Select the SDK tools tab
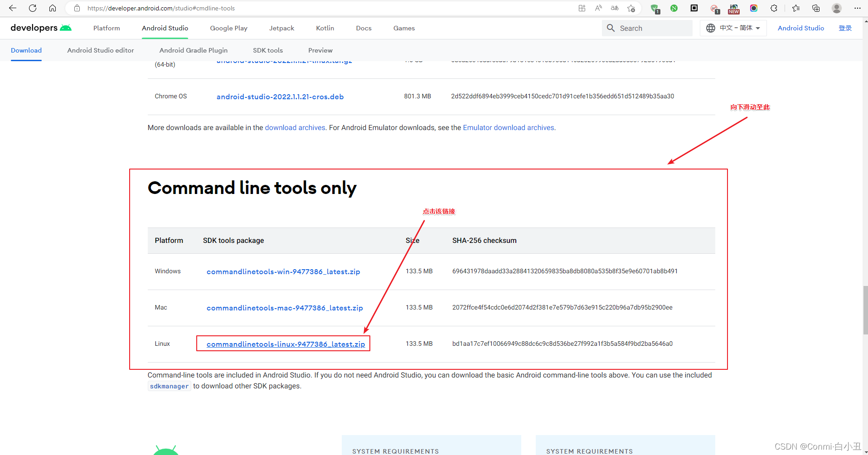Viewport: 868px width, 455px height. point(268,50)
